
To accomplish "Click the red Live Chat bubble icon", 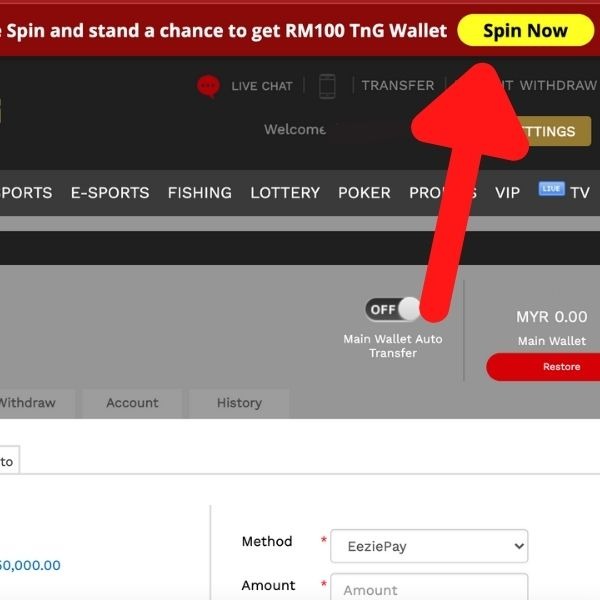I will pos(208,86).
